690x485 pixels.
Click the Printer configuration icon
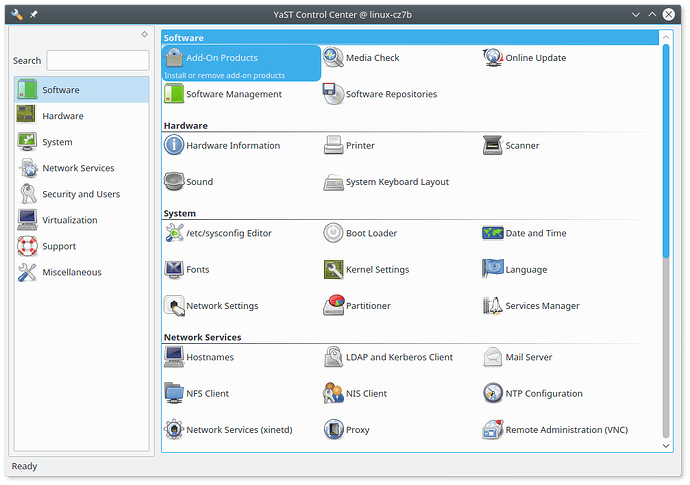334,146
